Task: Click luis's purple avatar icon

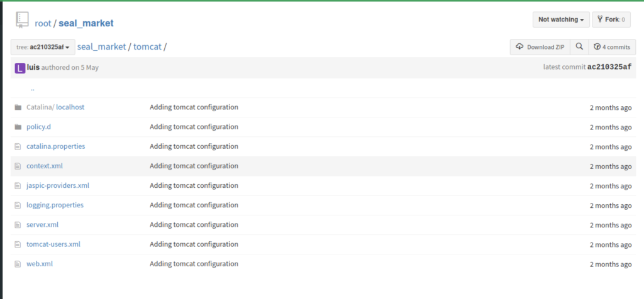Action: [19, 67]
